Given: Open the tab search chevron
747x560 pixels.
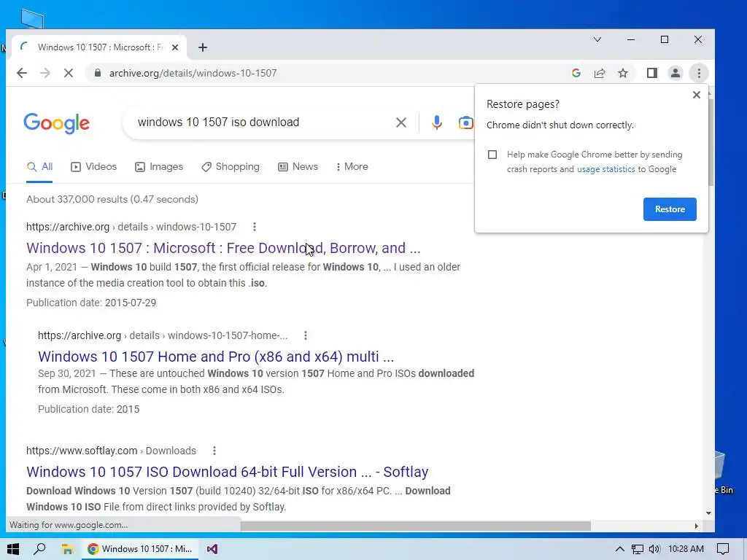Looking at the screenshot, I should 597,39.
